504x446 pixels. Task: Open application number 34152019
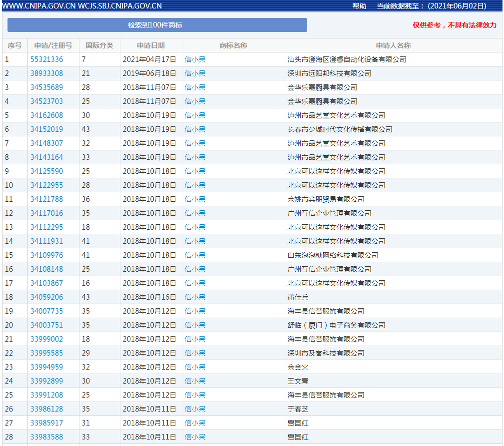coord(46,129)
